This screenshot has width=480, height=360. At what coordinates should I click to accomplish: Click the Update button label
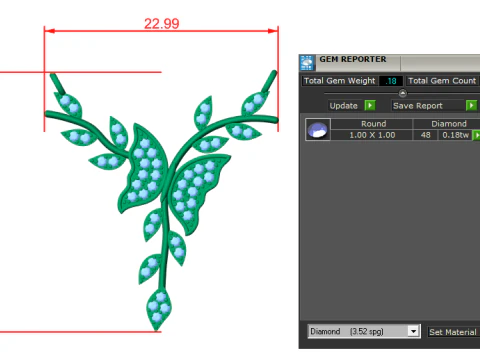point(344,106)
